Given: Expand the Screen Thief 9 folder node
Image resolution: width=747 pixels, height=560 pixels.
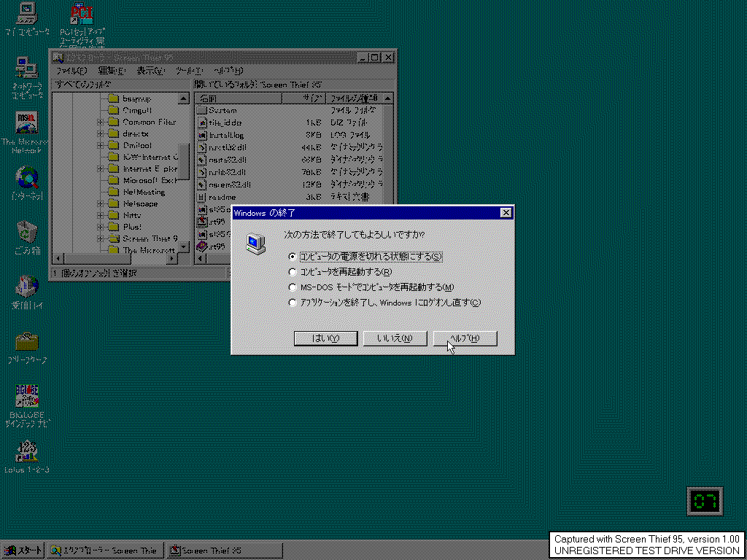Looking at the screenshot, I should (101, 238).
